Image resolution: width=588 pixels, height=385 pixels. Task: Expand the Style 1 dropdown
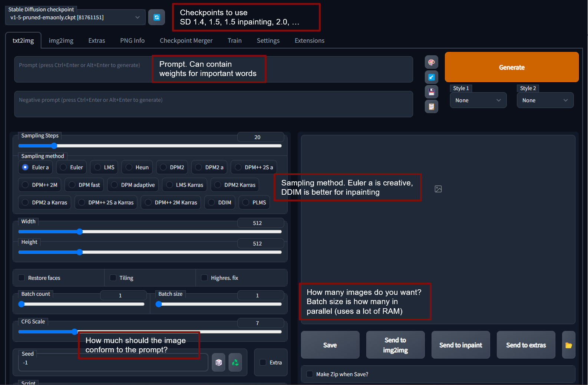tap(478, 101)
